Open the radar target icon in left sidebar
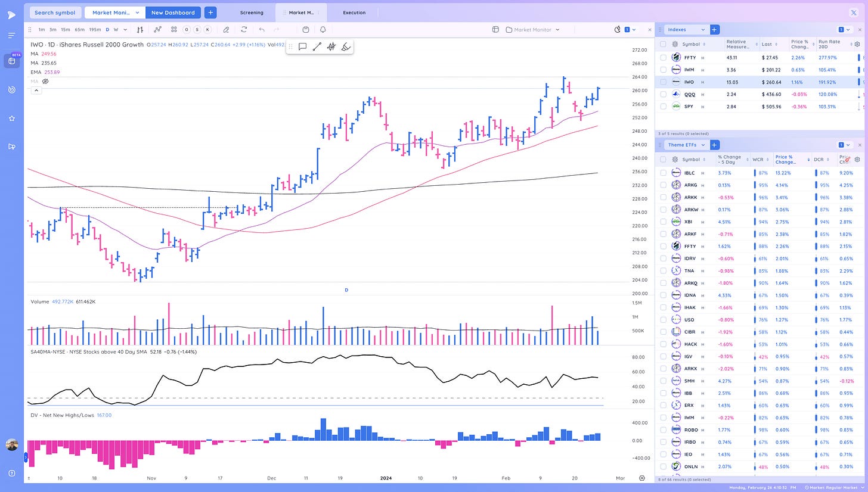This screenshot has width=868, height=492. pos(12,89)
